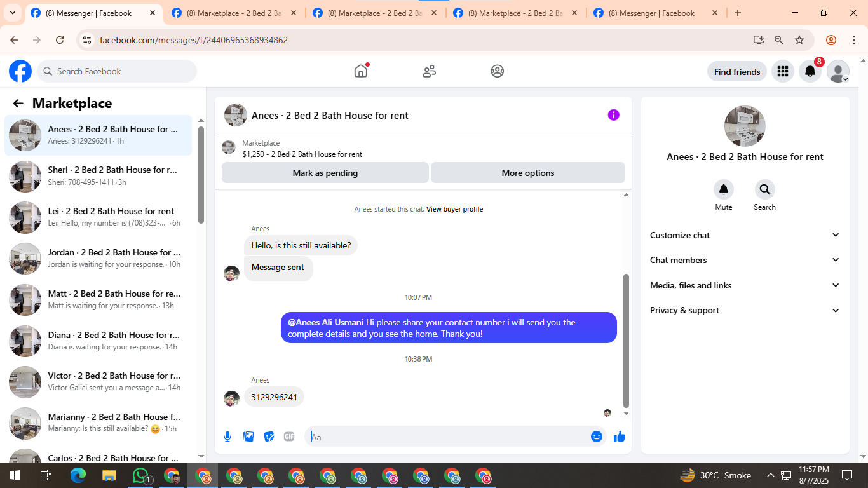
Task: Click Mark as pending button
Action: click(325, 173)
